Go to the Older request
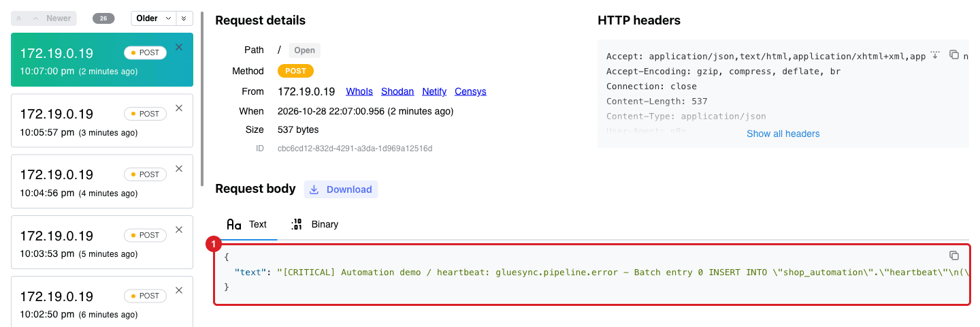Screen dimensions: 980x327 (x=153, y=18)
